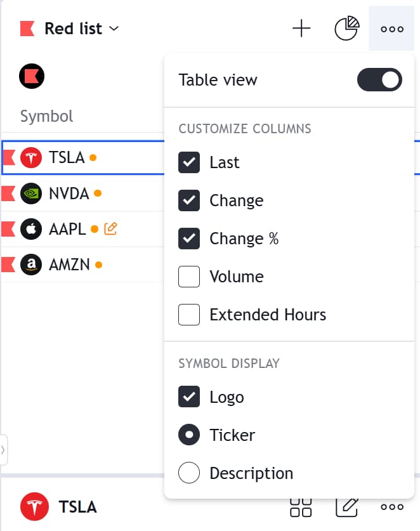Select the Description radio button

189,473
